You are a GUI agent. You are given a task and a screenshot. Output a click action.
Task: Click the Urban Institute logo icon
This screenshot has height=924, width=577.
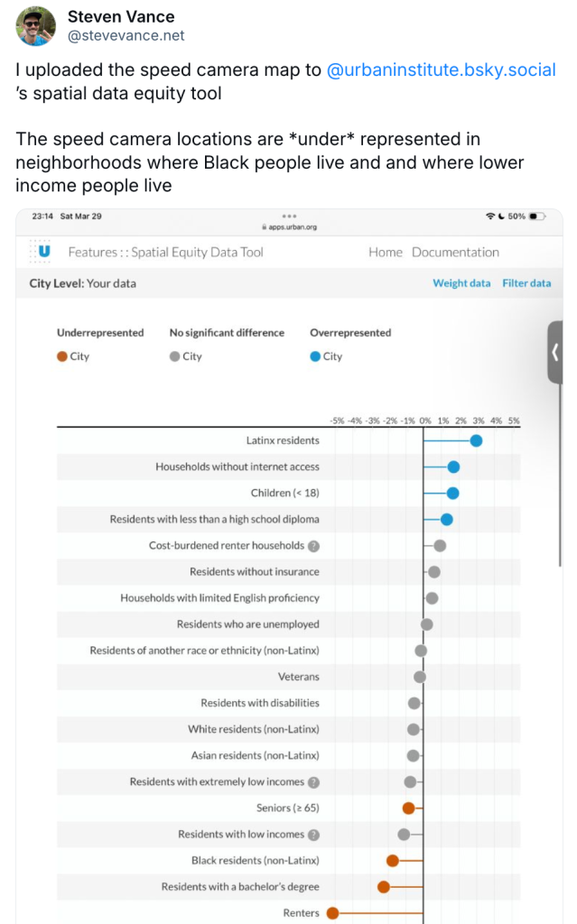[x=41, y=251]
